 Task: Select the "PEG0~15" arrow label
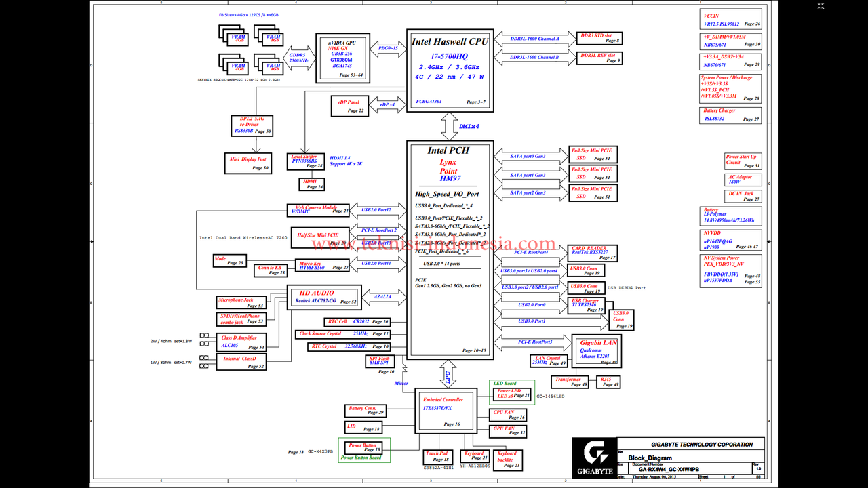[388, 48]
